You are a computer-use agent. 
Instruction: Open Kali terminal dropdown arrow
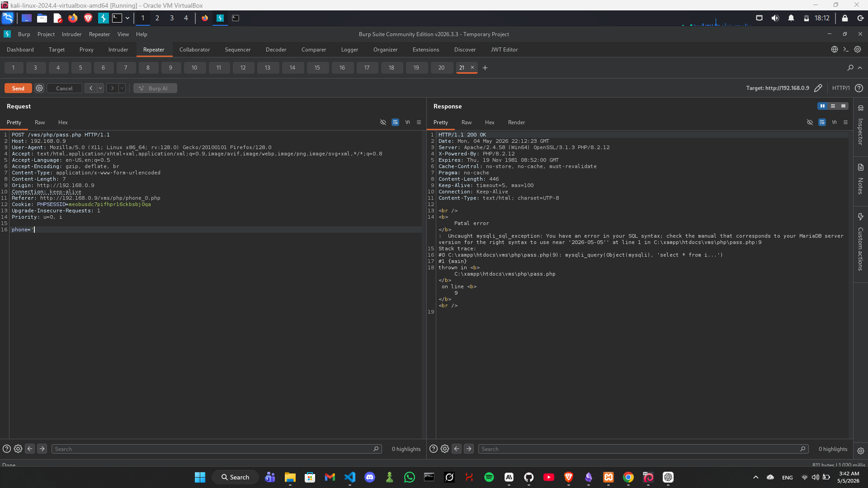[127, 18]
